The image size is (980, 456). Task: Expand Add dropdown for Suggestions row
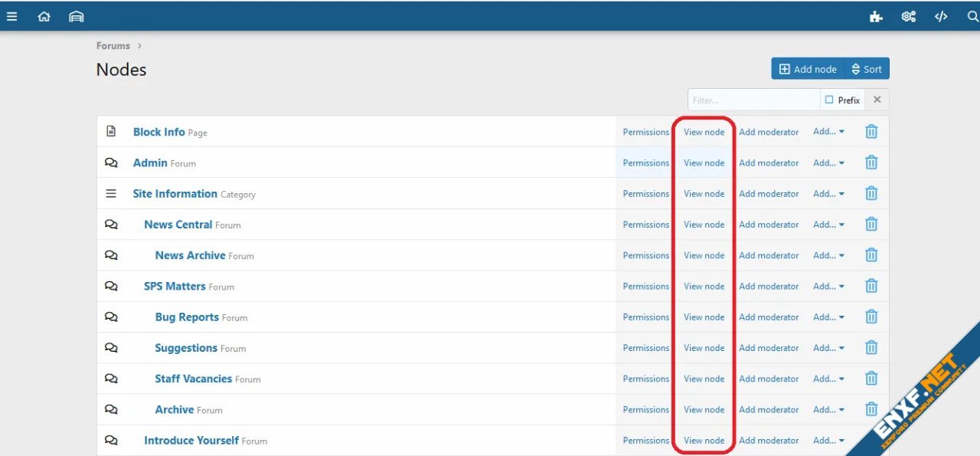(828, 348)
